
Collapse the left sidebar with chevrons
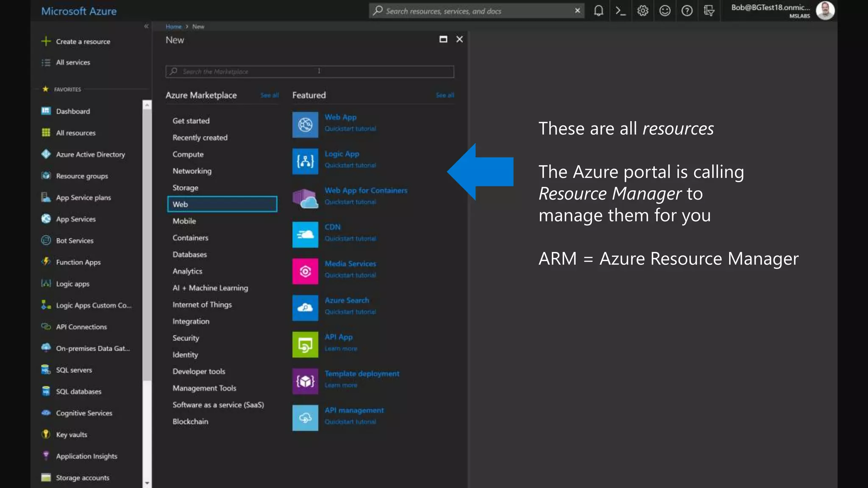tap(146, 26)
